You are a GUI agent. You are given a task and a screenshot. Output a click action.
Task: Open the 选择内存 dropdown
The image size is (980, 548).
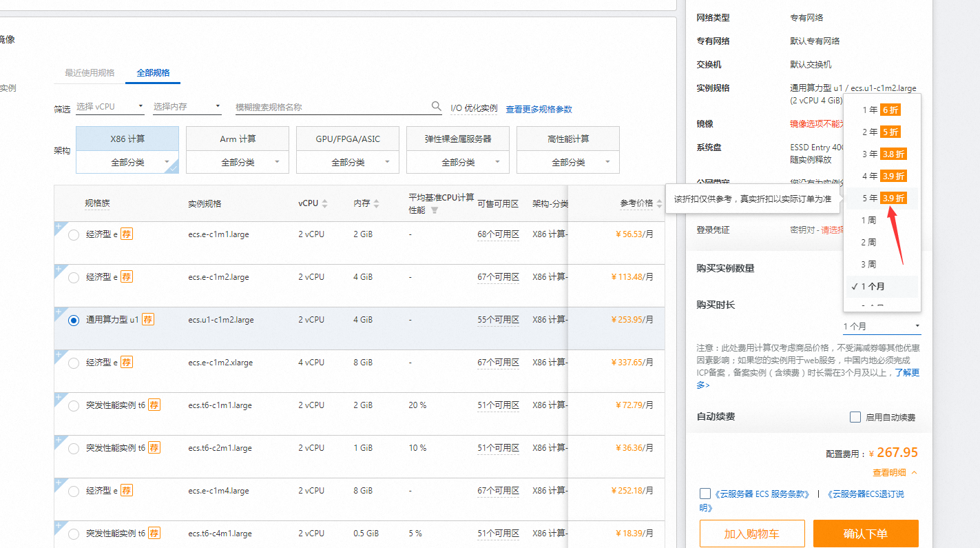[187, 107]
